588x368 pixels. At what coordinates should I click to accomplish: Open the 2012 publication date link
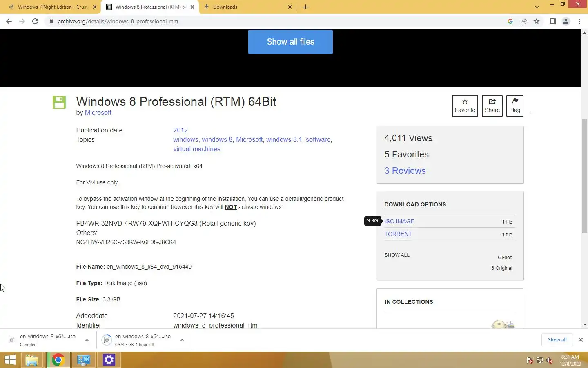(x=180, y=130)
